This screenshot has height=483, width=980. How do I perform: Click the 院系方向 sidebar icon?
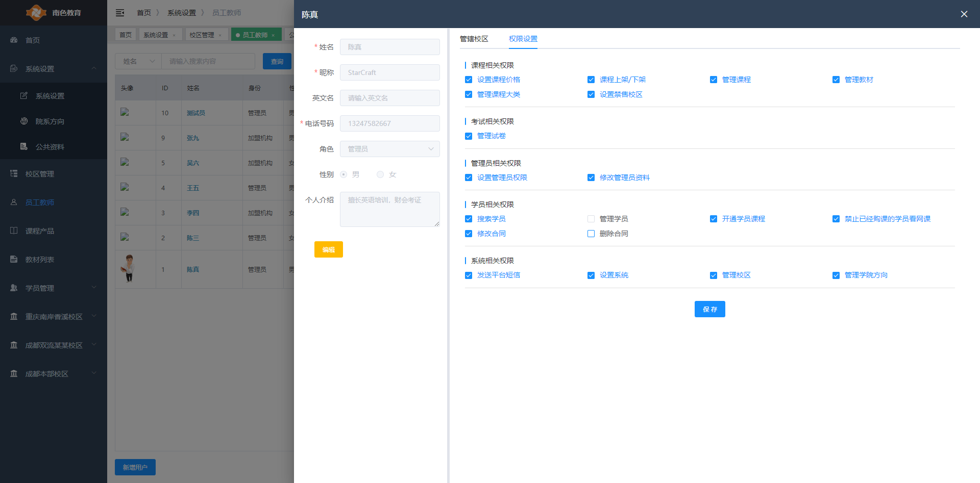point(24,121)
